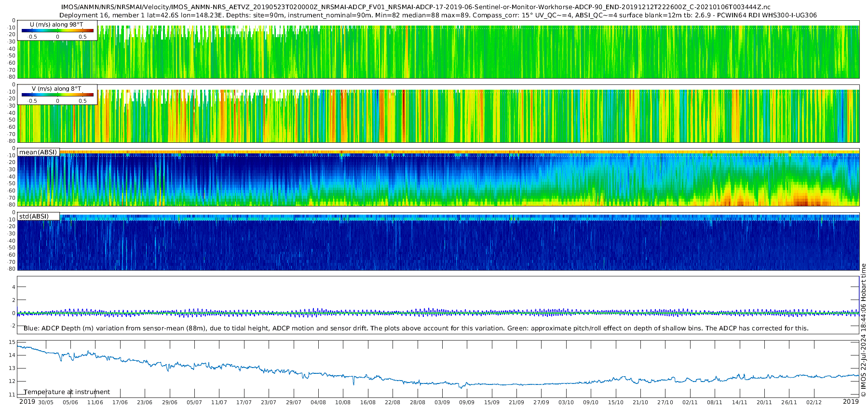Click the 40 depth tick on the V velocity panel
Screen dimensions: 868x410
(12, 113)
